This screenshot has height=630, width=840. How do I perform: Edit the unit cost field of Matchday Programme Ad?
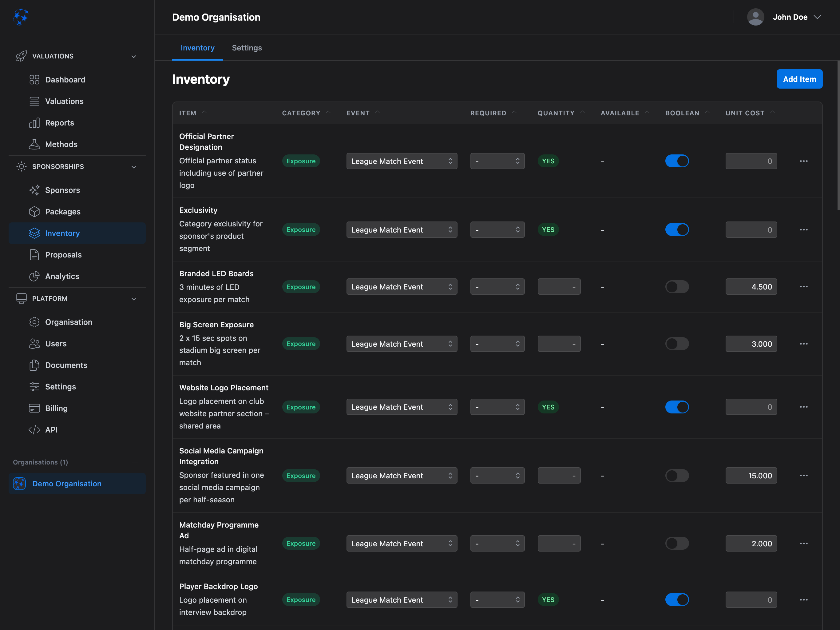[751, 543]
